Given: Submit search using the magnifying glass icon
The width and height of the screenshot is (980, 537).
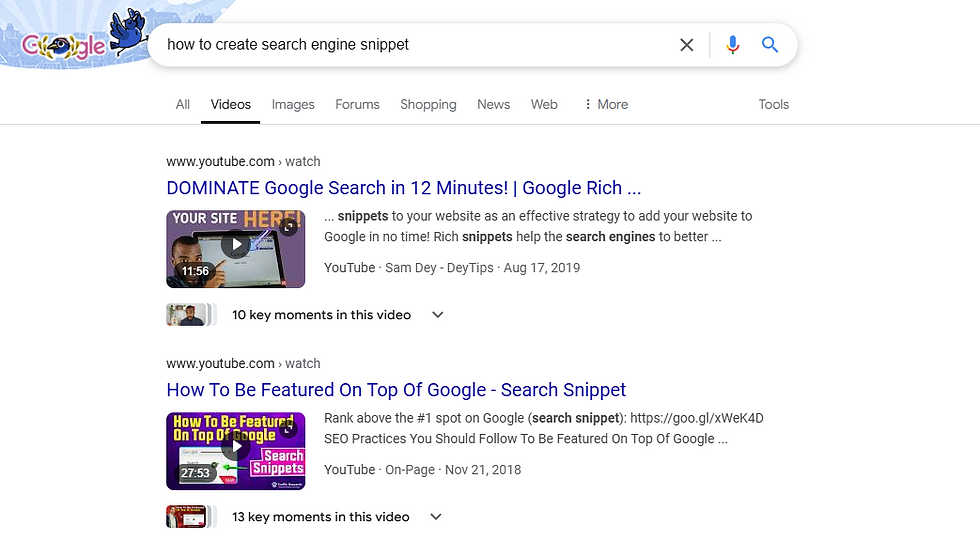Looking at the screenshot, I should coord(769,44).
